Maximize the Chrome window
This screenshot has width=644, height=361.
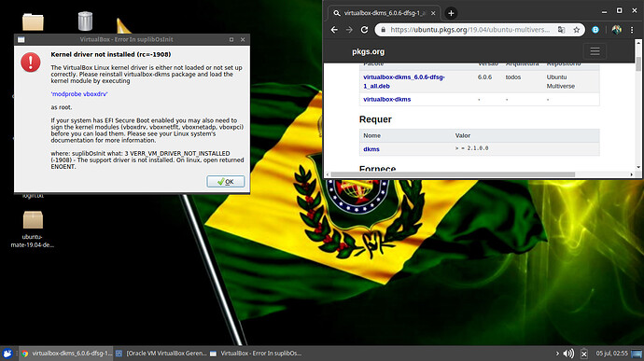pyautogui.click(x=620, y=10)
